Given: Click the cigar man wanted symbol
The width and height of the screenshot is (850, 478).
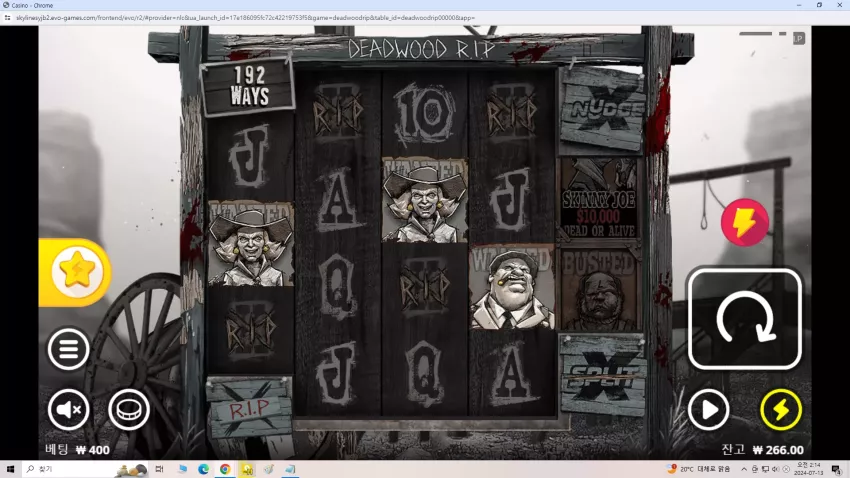Looking at the screenshot, I should point(512,287).
